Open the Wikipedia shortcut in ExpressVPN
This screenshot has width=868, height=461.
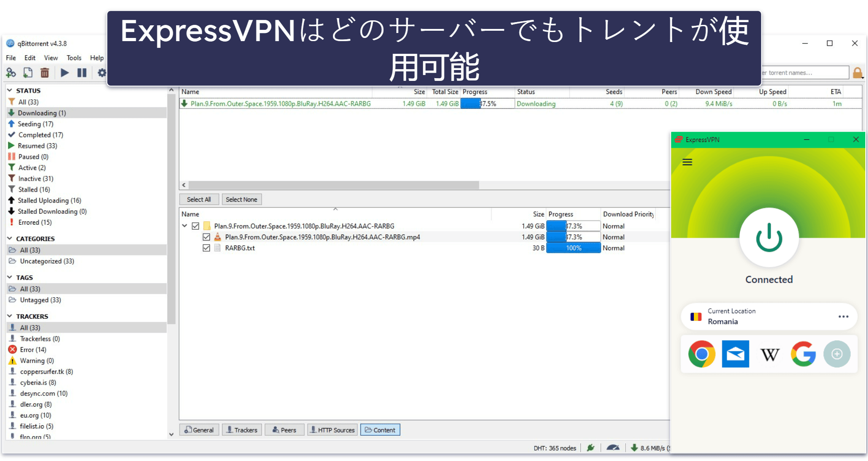click(x=769, y=354)
